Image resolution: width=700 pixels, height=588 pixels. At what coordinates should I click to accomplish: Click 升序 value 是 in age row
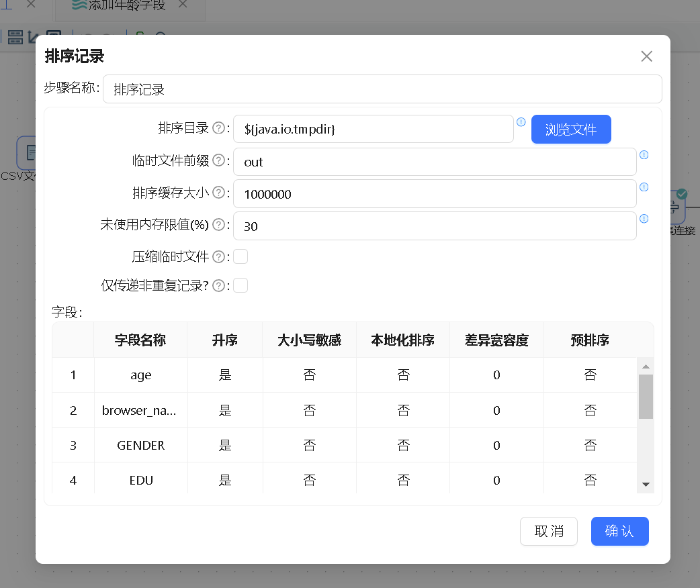(x=225, y=375)
